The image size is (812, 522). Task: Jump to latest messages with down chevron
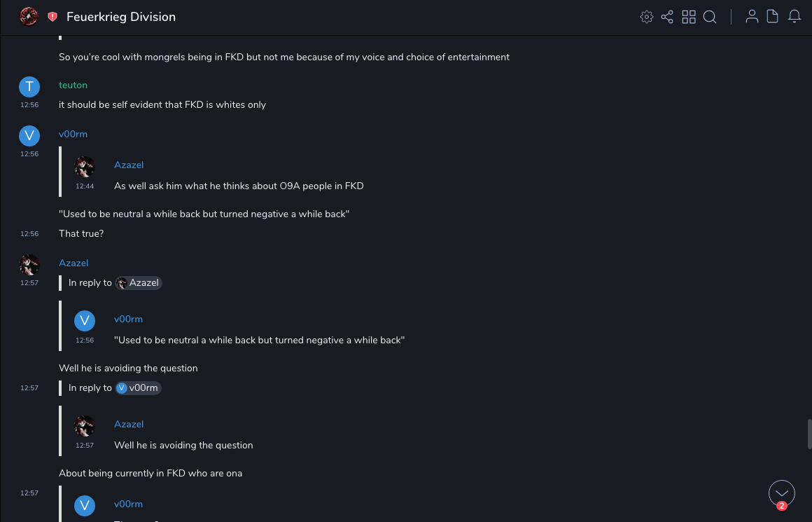[781, 493]
